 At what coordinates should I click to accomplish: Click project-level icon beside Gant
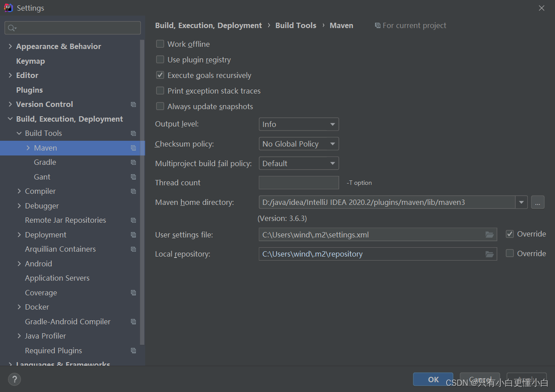coord(133,177)
